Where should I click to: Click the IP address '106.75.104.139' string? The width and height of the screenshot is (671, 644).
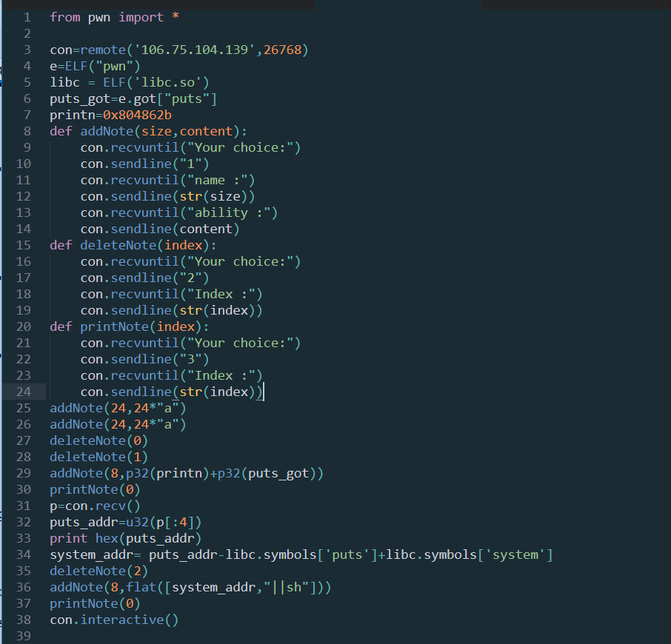[195, 50]
